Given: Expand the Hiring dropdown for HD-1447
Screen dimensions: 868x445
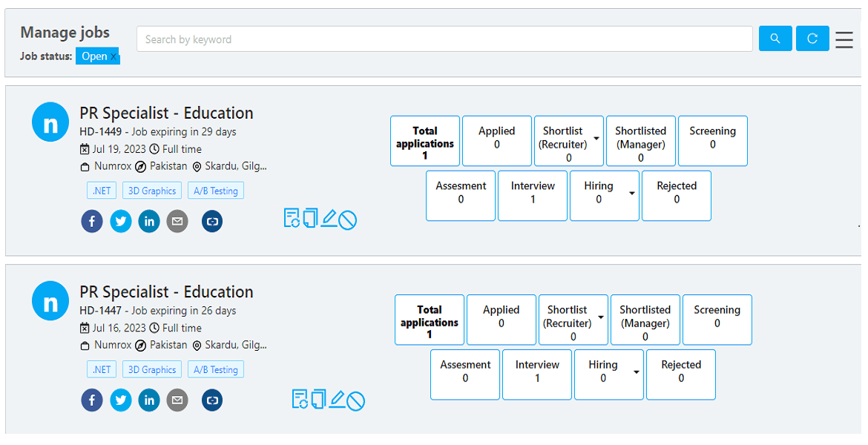Looking at the screenshot, I should click(x=636, y=372).
